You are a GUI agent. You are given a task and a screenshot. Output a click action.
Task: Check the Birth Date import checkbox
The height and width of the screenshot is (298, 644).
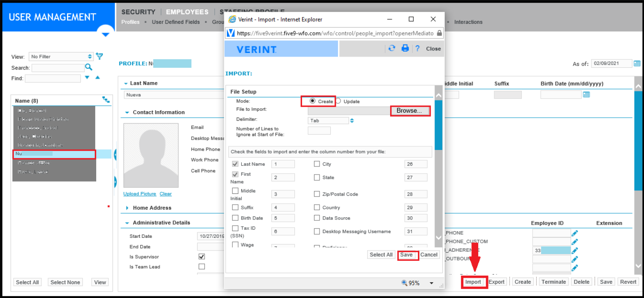[x=235, y=218]
